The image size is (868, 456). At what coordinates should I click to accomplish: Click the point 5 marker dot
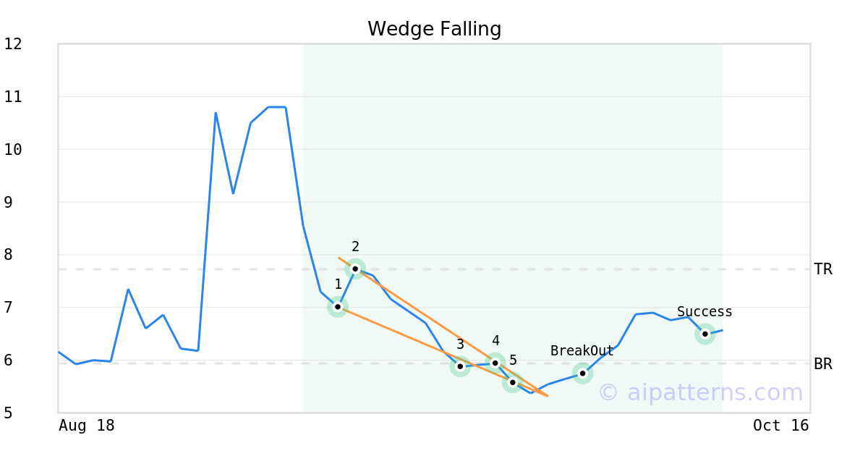point(513,382)
